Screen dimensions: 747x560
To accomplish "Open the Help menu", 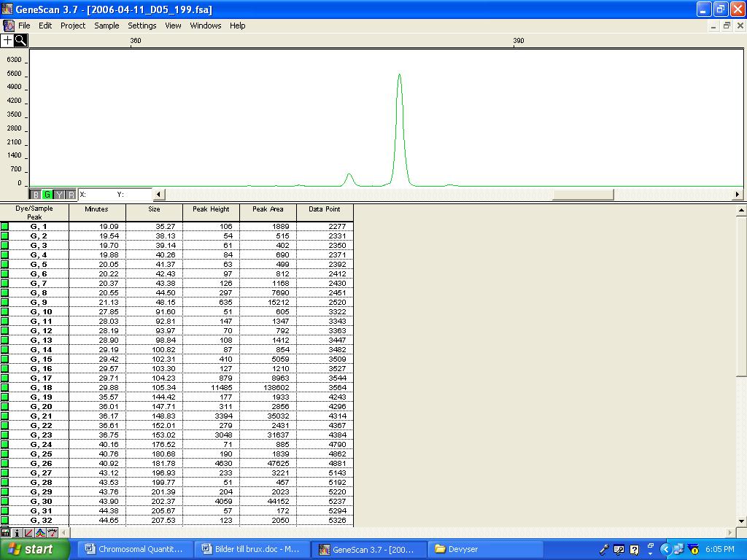I will pyautogui.click(x=237, y=26).
